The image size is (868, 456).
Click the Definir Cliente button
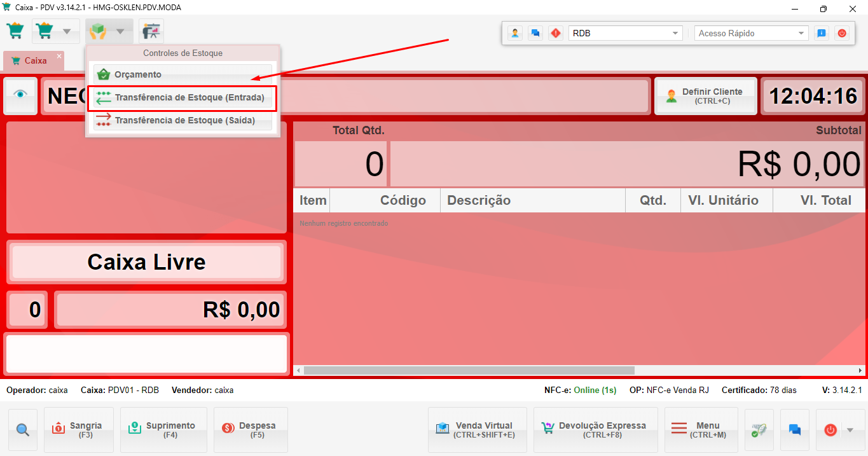[x=705, y=96]
